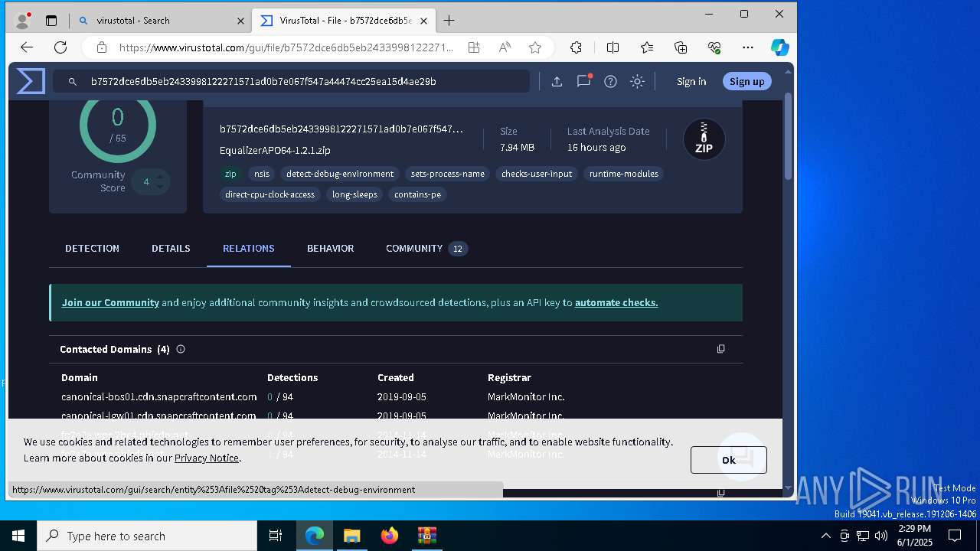Select the RELATIONS tab
This screenshot has width=980, height=551.
click(x=248, y=248)
